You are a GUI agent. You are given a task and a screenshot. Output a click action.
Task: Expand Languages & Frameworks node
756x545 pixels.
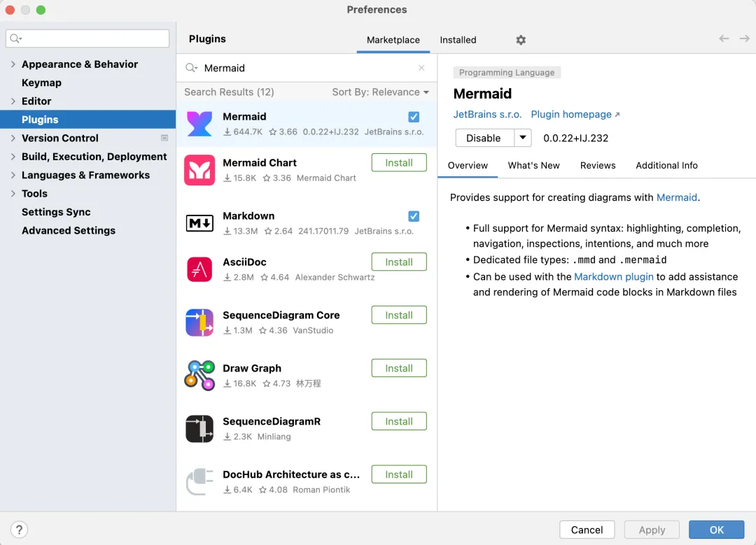pyautogui.click(x=13, y=175)
